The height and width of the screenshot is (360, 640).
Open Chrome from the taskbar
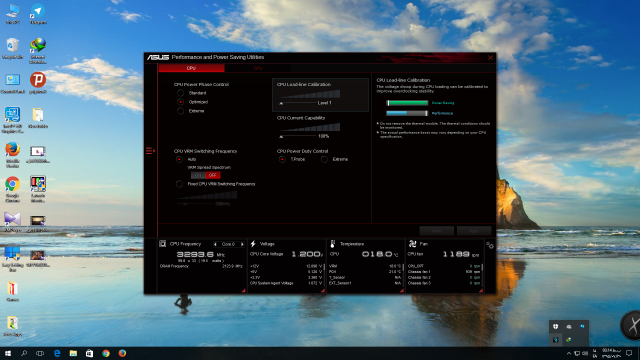pos(106,353)
